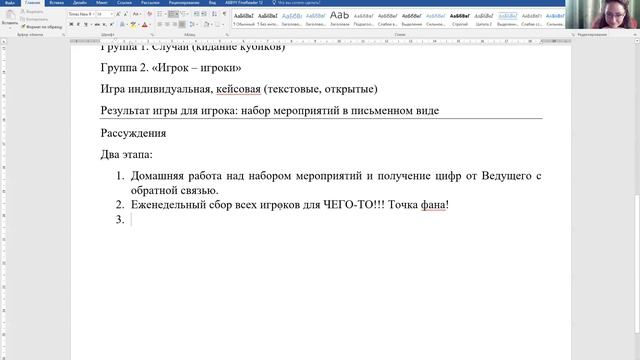Center the text in the Paragraph group
The width and height of the screenshot is (640, 360).
point(167,24)
